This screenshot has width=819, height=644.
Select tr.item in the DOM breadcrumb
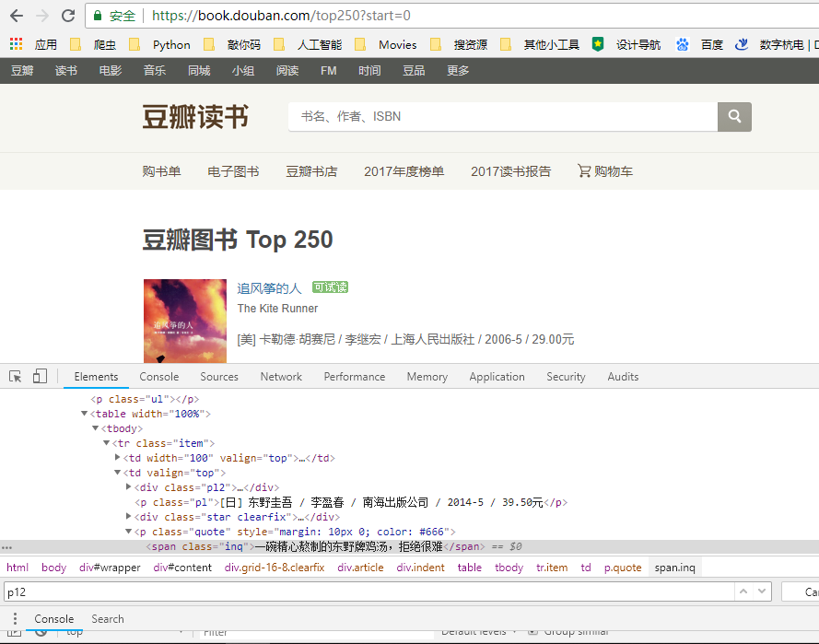click(x=552, y=568)
